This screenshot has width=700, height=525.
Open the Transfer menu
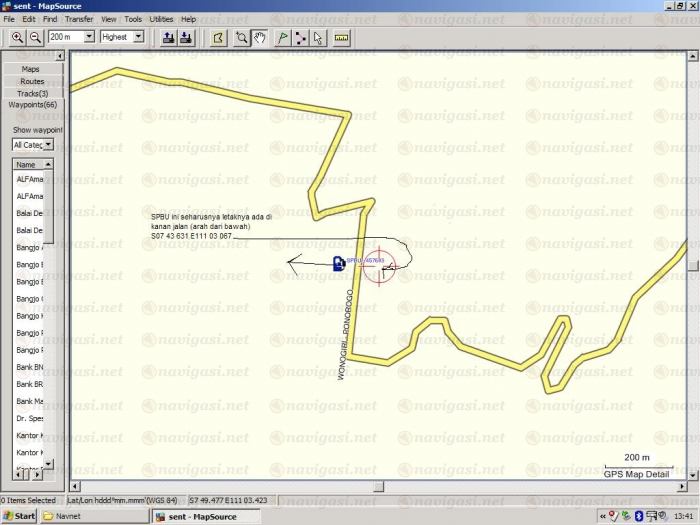(79, 19)
